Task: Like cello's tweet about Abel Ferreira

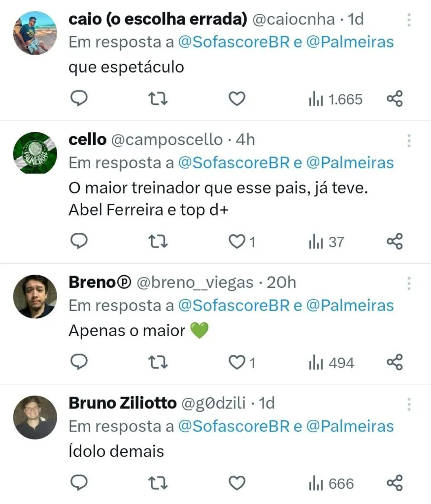Action: click(x=237, y=242)
